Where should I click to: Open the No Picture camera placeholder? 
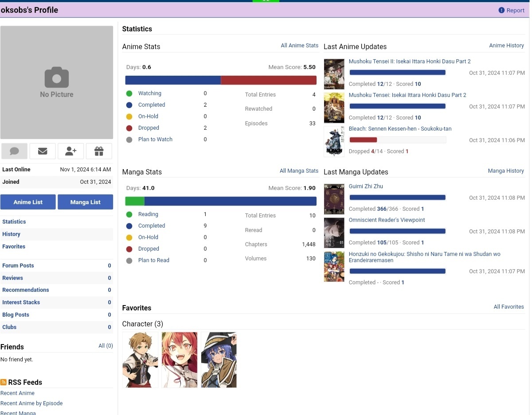click(57, 82)
